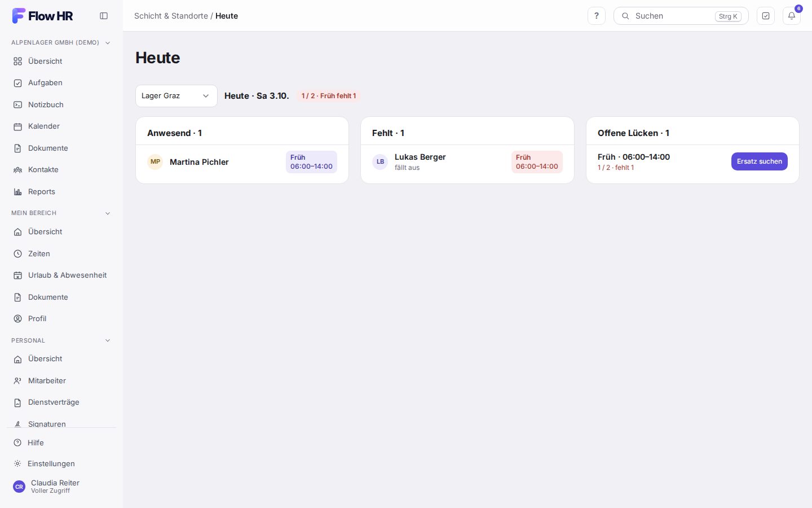Click the 'Anwesend · 1' heading
This screenshot has height=508, width=812.
(x=174, y=133)
